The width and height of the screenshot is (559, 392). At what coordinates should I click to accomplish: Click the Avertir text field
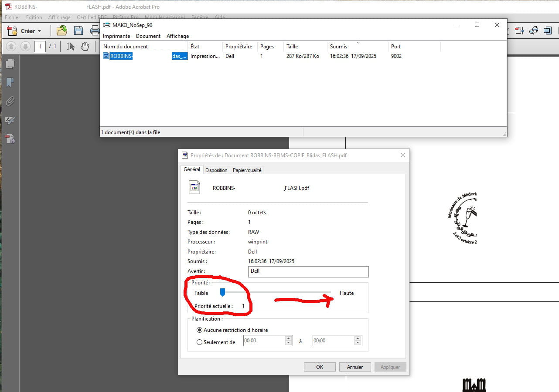tap(308, 271)
